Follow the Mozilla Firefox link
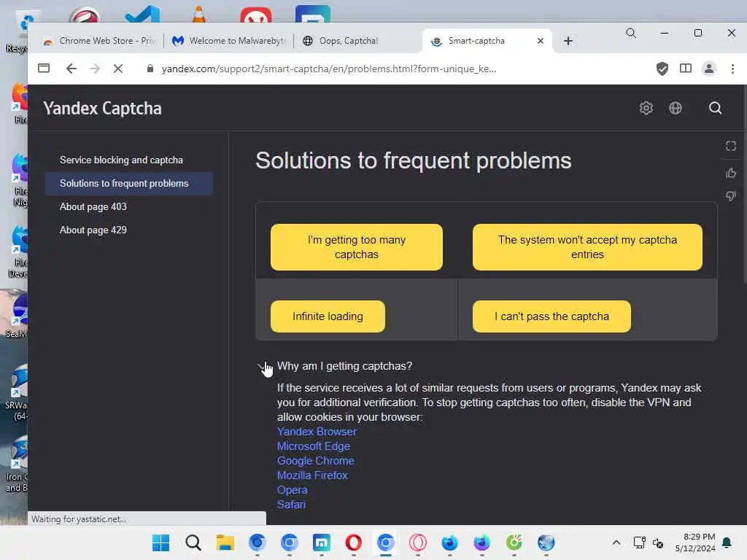747x560 pixels. click(312, 475)
